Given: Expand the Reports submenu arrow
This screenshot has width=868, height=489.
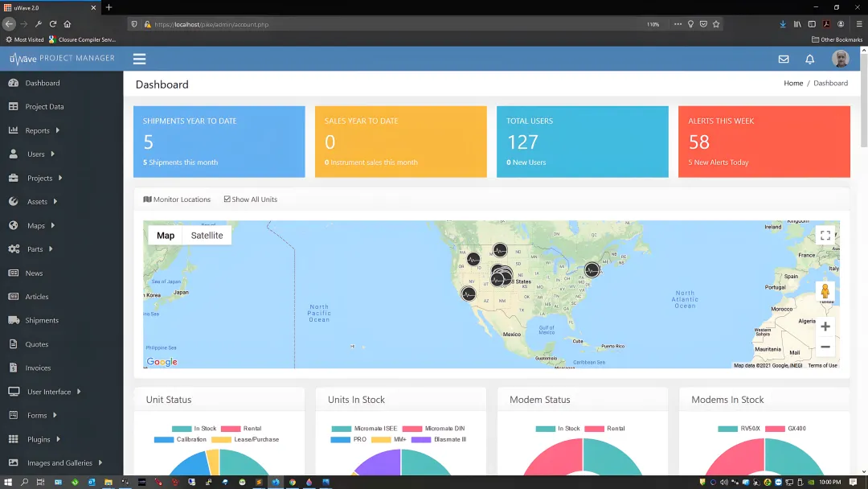Looking at the screenshot, I should tap(58, 130).
